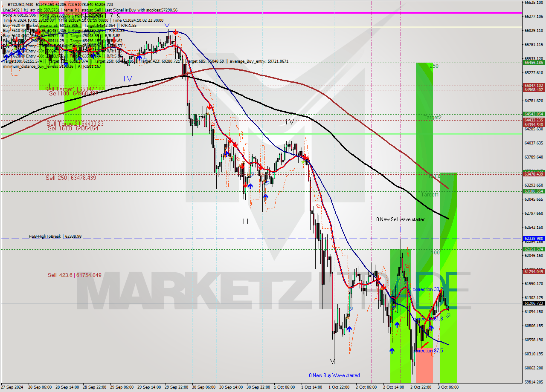The image size is (546, 392).
Task: Click the red price tag 61754.049
Action: 533,272
